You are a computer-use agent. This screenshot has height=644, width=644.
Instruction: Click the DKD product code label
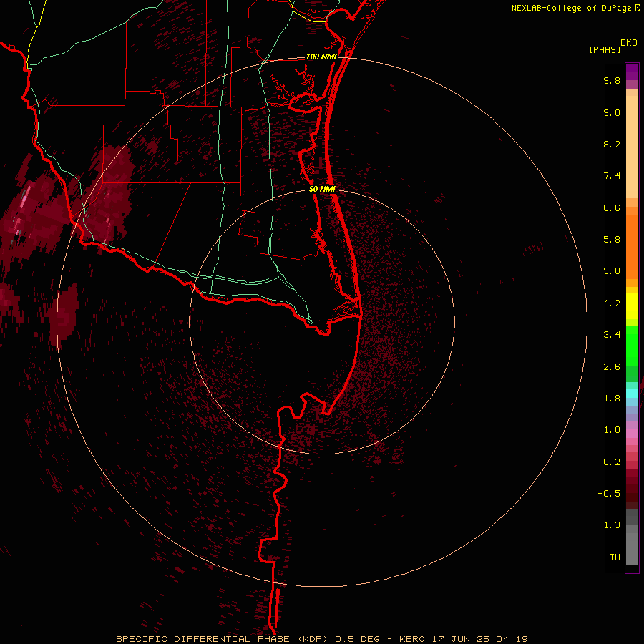pos(629,43)
